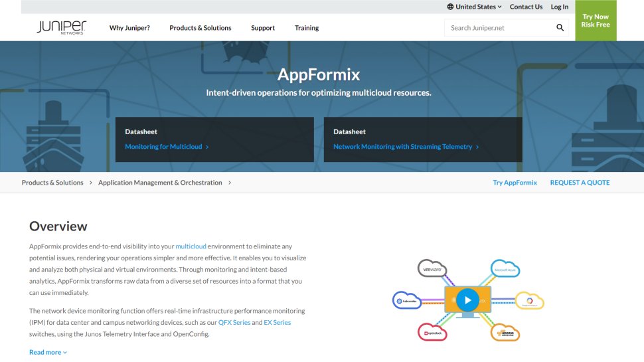Open the Support menu
This screenshot has width=644, height=362.
click(x=263, y=27)
